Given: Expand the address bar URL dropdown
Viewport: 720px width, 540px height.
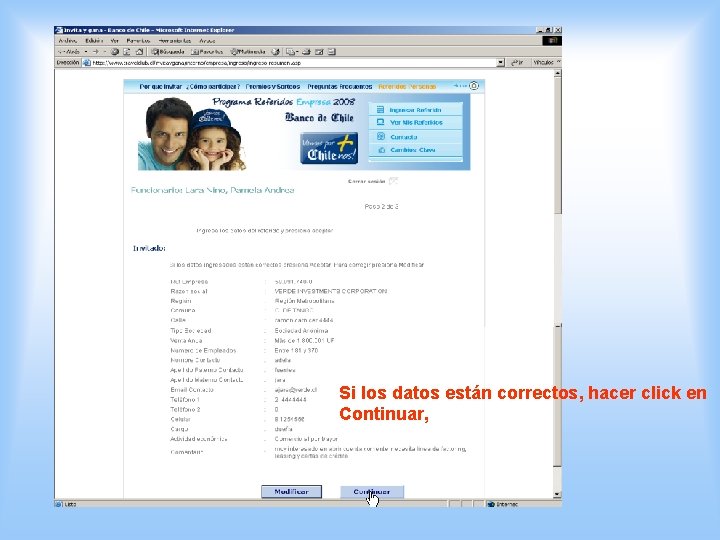Looking at the screenshot, I should (x=501, y=62).
